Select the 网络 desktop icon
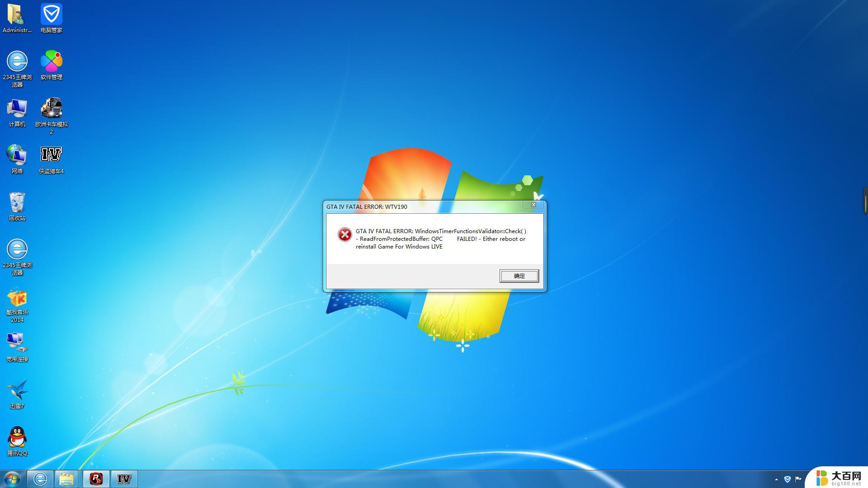 [17, 160]
